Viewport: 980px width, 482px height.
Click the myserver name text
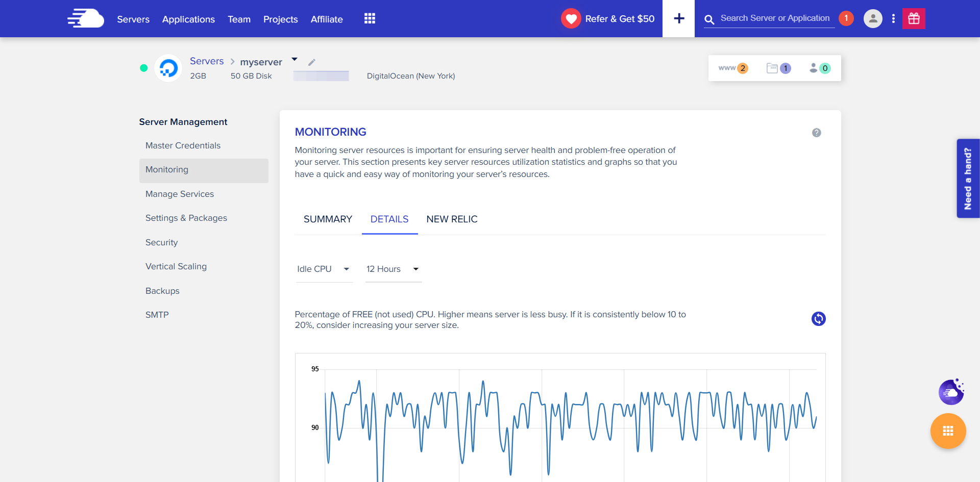261,62
